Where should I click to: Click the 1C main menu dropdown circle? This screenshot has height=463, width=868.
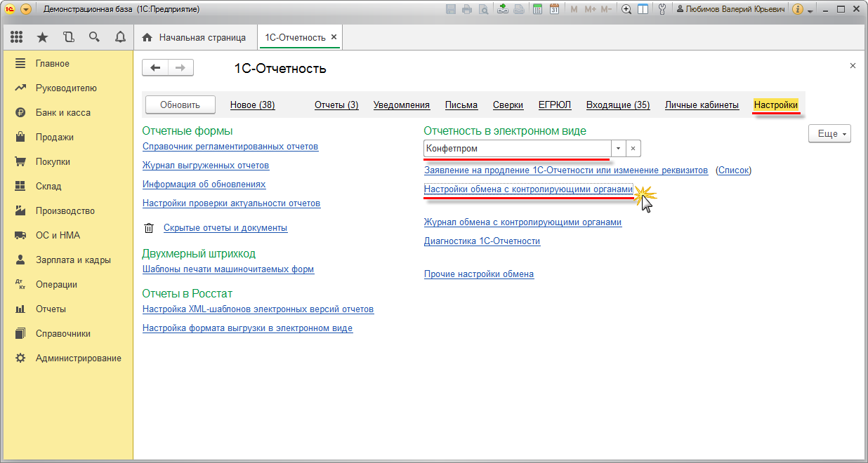pos(26,9)
